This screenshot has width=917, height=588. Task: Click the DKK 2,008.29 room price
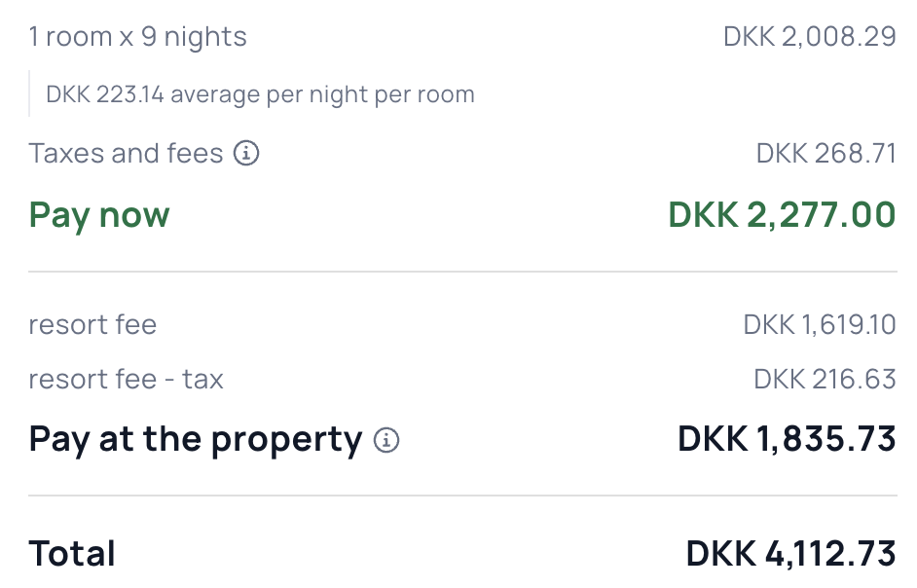click(x=809, y=37)
